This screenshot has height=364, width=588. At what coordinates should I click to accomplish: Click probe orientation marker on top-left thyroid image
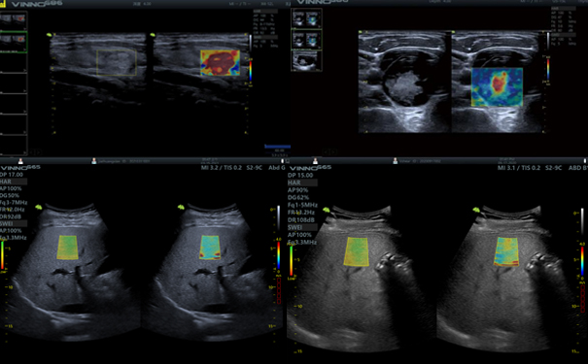coord(50,35)
